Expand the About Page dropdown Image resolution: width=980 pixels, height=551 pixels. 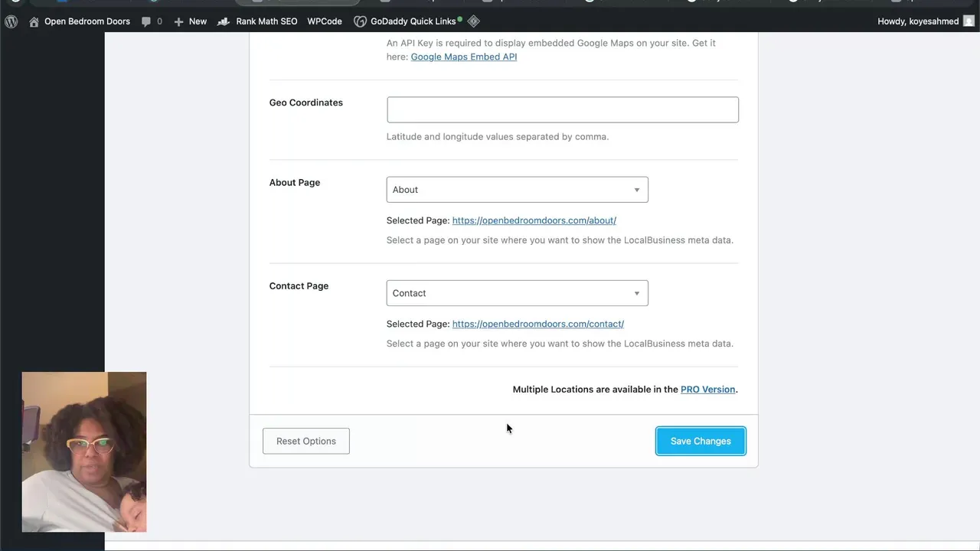[x=517, y=190]
